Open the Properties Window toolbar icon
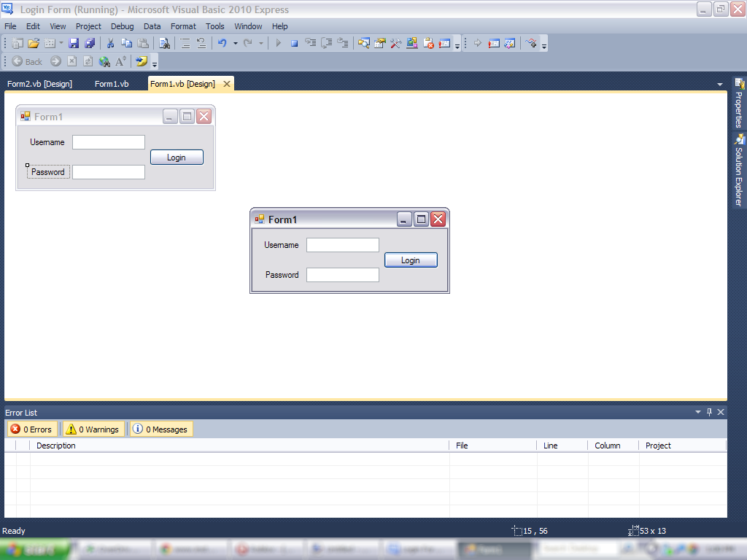 tap(379, 43)
